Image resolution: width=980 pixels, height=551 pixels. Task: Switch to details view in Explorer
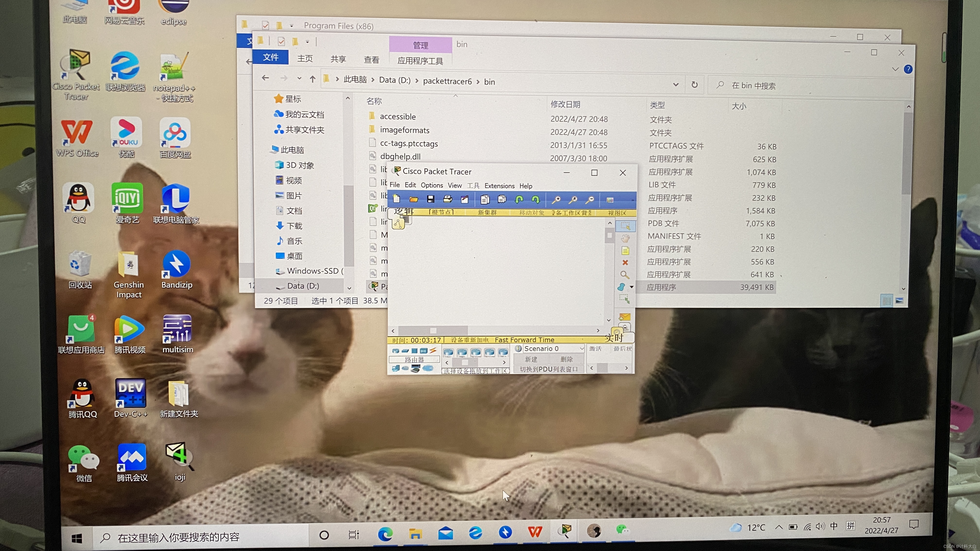tap(887, 301)
